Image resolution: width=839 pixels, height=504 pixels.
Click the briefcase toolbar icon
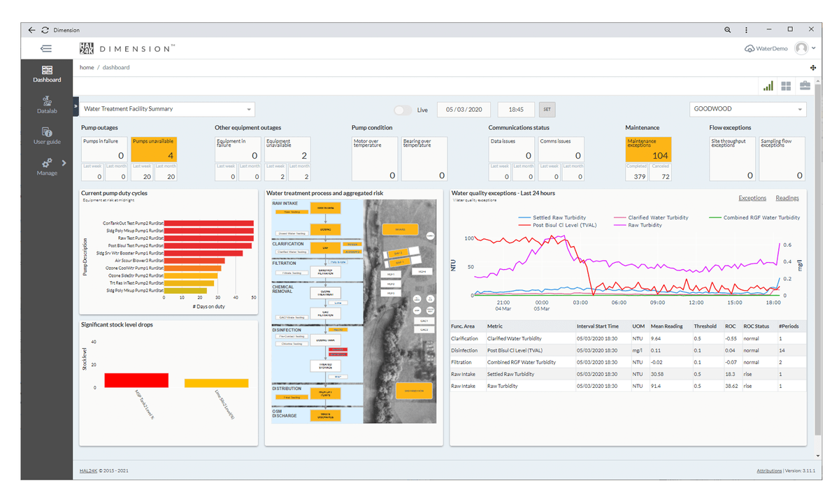click(x=805, y=85)
